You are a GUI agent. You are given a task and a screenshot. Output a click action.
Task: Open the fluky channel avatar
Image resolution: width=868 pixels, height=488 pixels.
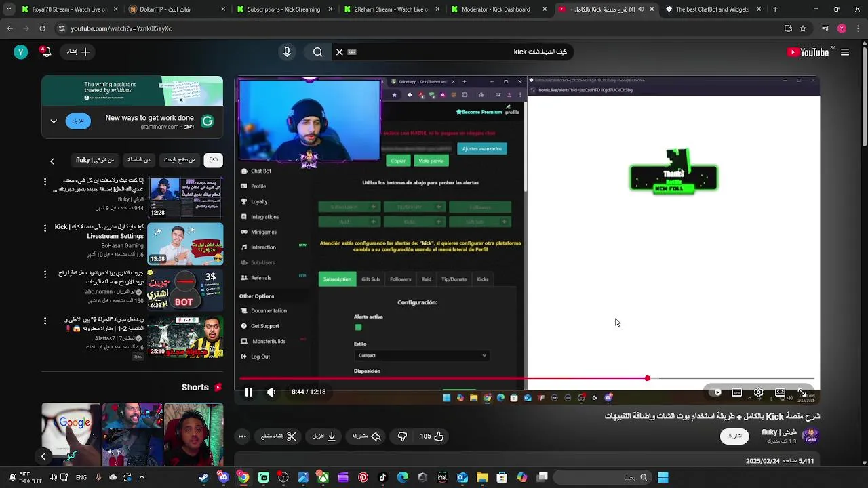point(810,436)
